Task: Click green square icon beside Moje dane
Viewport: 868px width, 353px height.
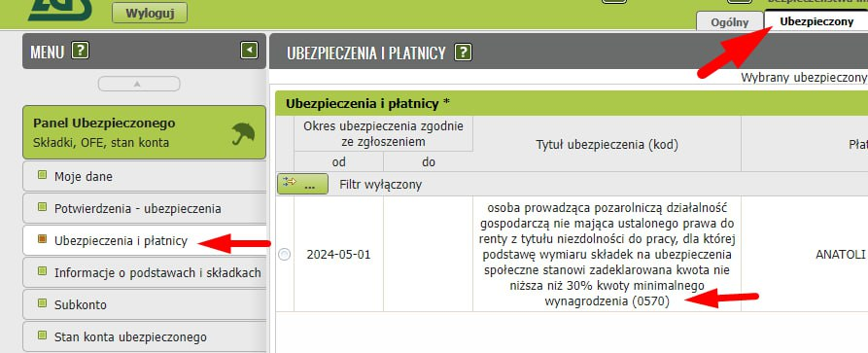Action: coord(42,176)
